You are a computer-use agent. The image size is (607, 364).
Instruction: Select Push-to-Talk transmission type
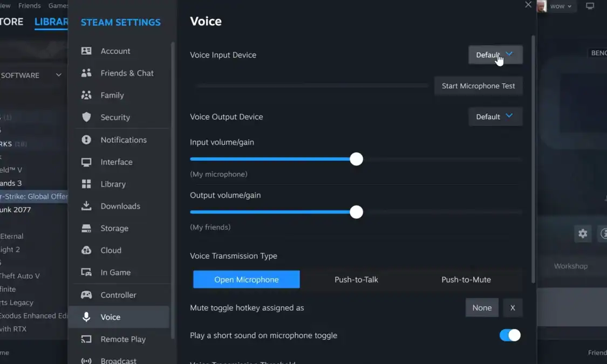click(x=356, y=279)
